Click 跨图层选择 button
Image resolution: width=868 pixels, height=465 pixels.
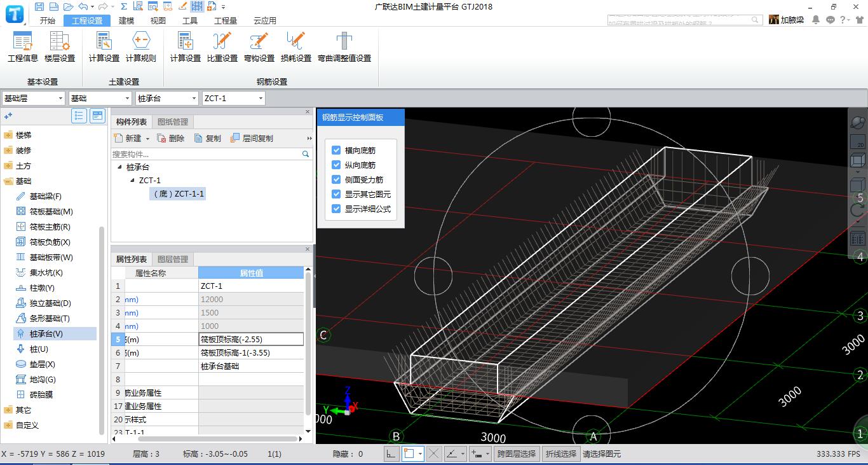click(x=517, y=454)
